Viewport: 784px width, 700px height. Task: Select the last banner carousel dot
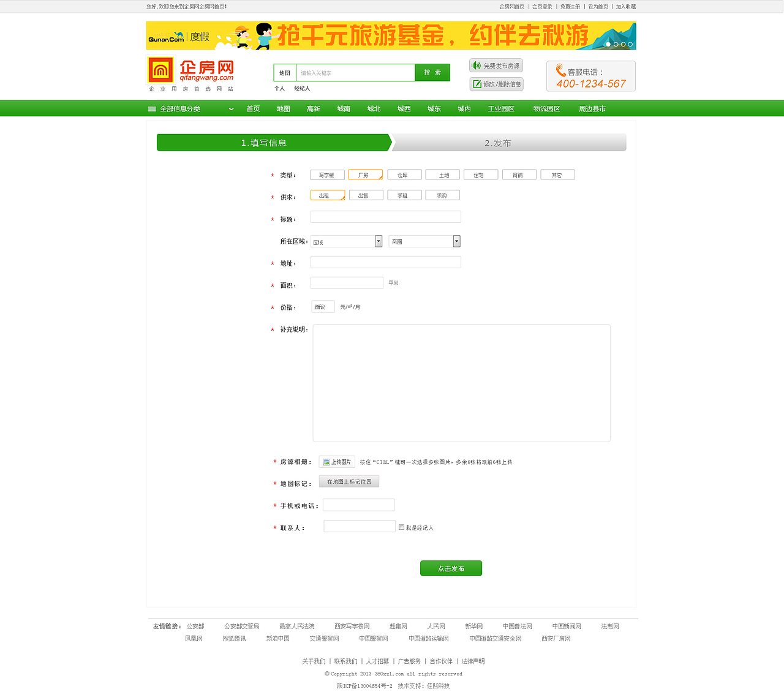pos(630,44)
